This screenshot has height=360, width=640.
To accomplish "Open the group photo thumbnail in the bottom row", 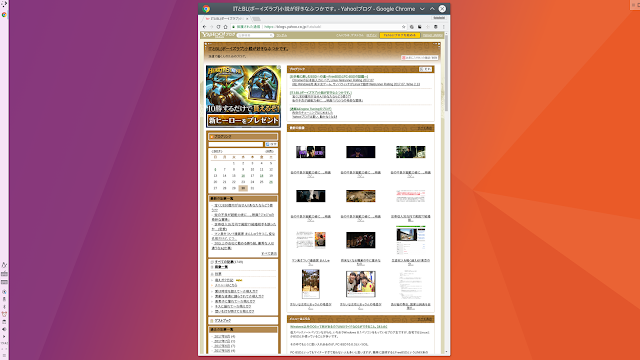I will [x=360, y=284].
